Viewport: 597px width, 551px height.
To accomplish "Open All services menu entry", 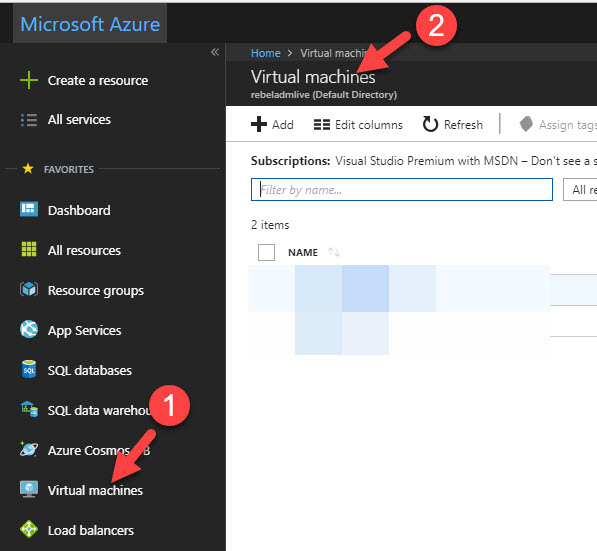I will (x=79, y=120).
